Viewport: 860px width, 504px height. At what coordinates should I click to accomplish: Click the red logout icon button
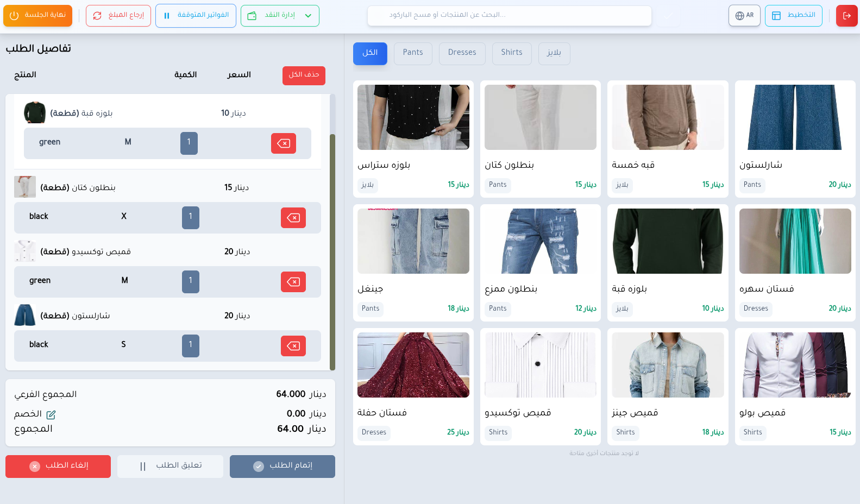point(846,16)
